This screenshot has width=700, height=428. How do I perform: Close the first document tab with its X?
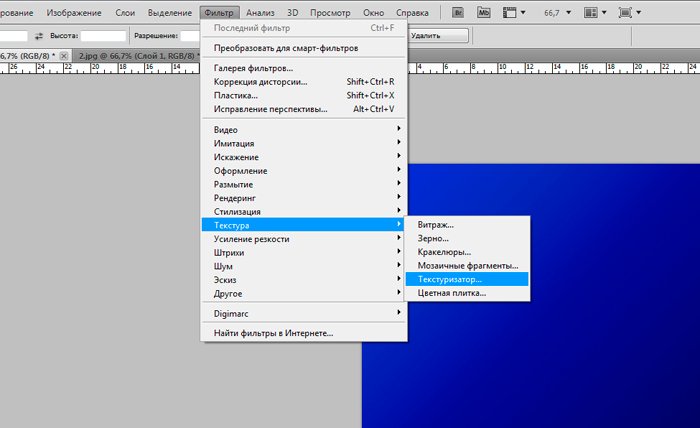(65, 55)
